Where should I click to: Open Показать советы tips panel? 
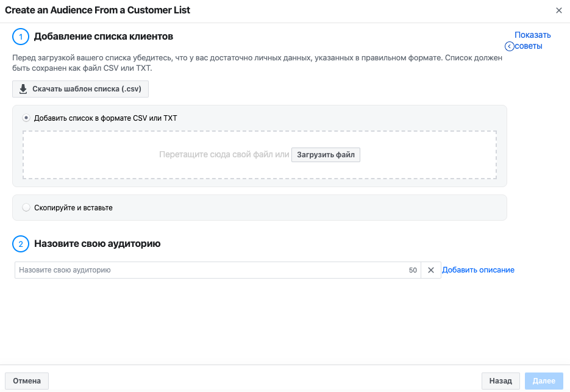coord(528,40)
